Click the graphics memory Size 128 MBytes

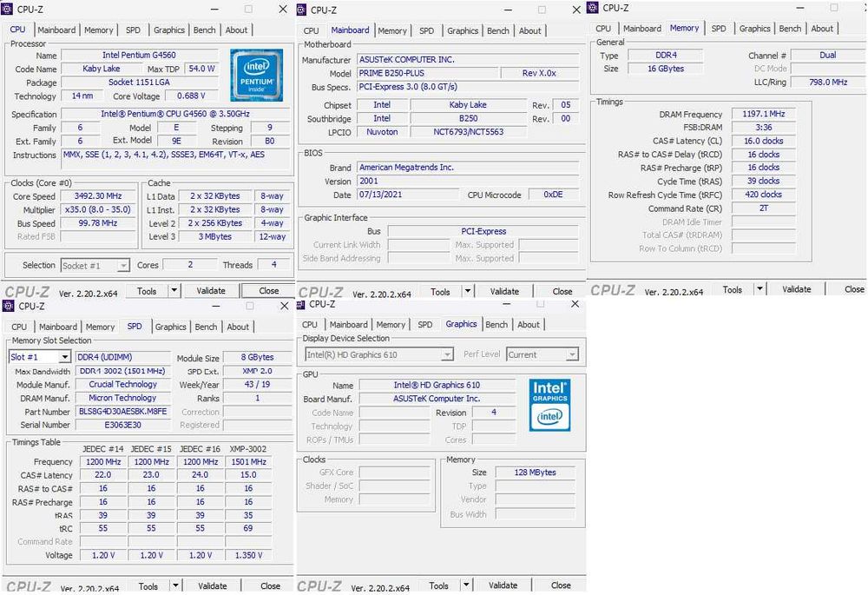[535, 472]
